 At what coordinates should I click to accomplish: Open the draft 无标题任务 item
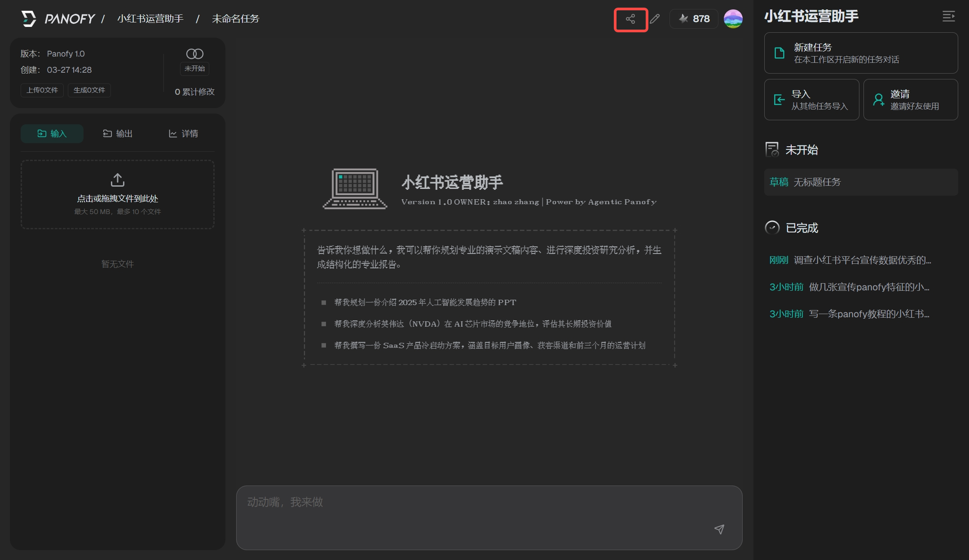pyautogui.click(x=861, y=182)
